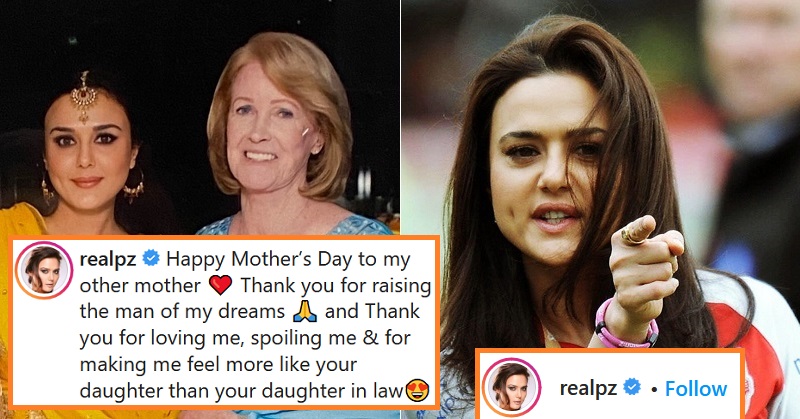Open the realpz avatar in the caption box
800x419 pixels.
pos(44,269)
